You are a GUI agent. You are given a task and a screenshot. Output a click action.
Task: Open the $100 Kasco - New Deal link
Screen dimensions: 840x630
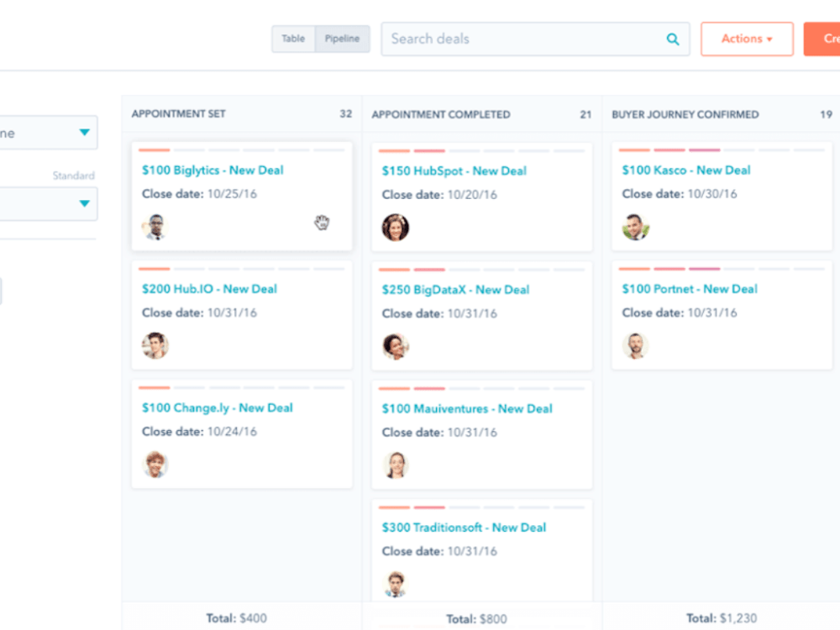(685, 171)
